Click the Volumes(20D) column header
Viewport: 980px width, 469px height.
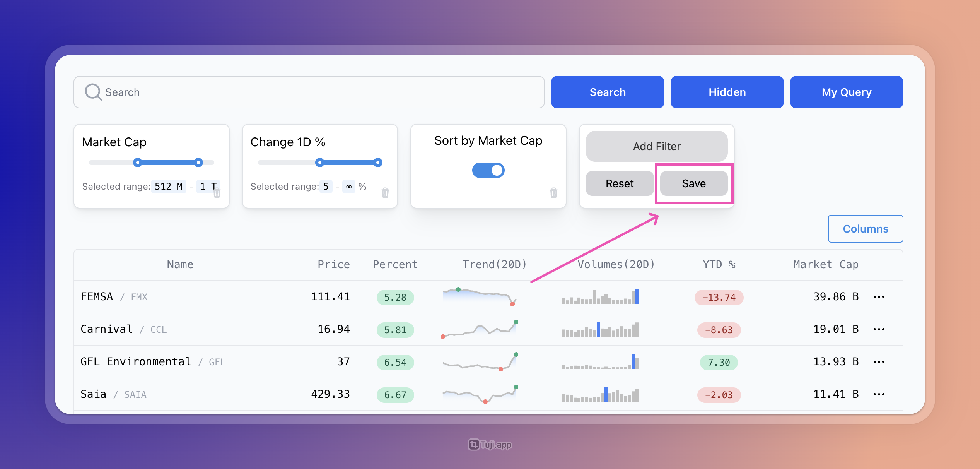pos(616,264)
